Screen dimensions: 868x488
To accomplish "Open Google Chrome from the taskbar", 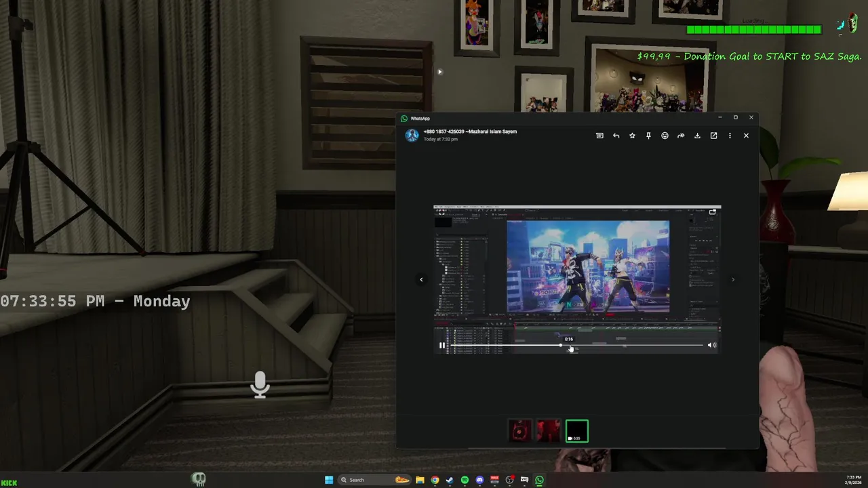I will 435,480.
